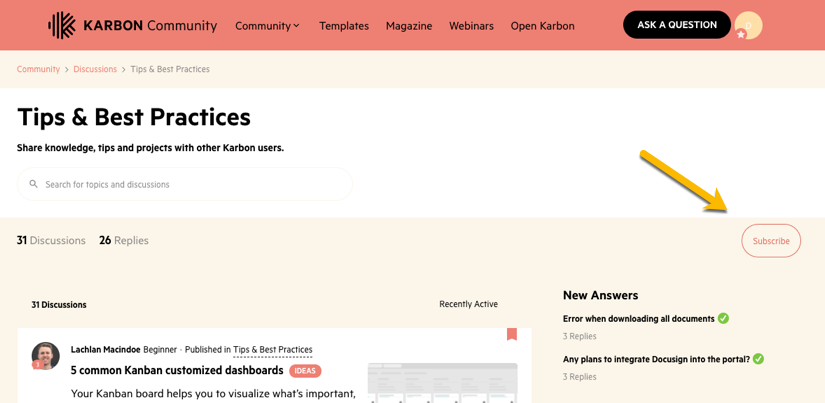
Task: Click Tips & Best Practices breadcrumb text
Action: tap(170, 69)
